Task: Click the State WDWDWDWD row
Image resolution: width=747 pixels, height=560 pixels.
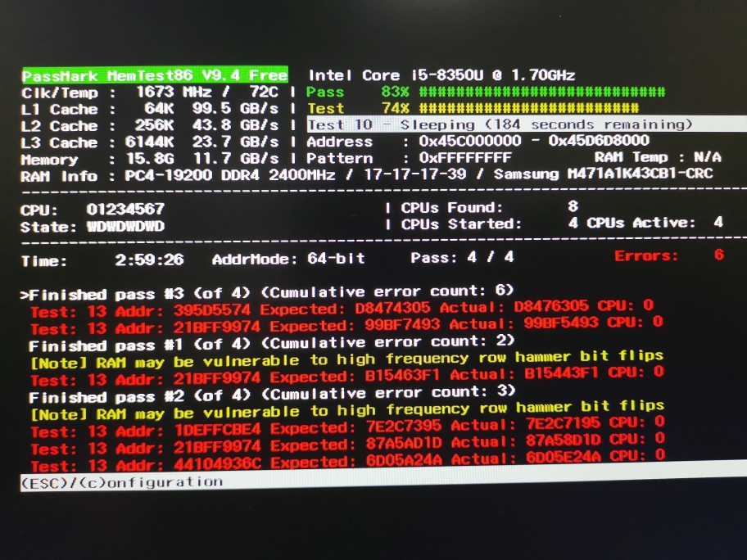Action: pos(93,226)
